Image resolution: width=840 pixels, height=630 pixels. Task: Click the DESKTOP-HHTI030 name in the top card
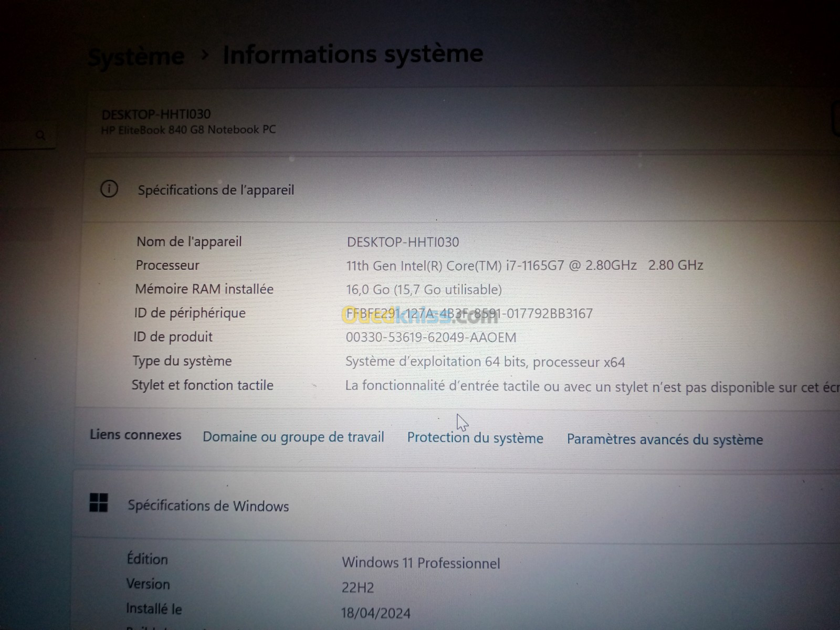pos(156,114)
